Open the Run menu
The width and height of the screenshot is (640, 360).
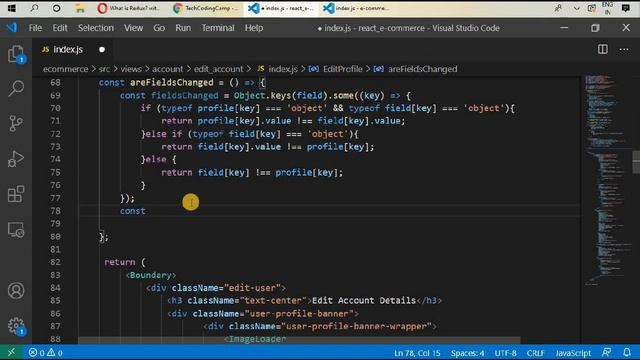click(183, 28)
